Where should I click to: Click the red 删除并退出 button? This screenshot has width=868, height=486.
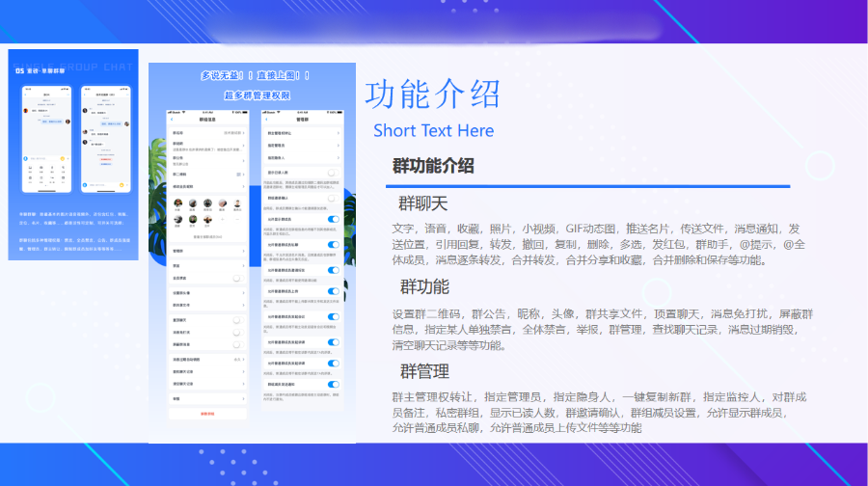(207, 413)
